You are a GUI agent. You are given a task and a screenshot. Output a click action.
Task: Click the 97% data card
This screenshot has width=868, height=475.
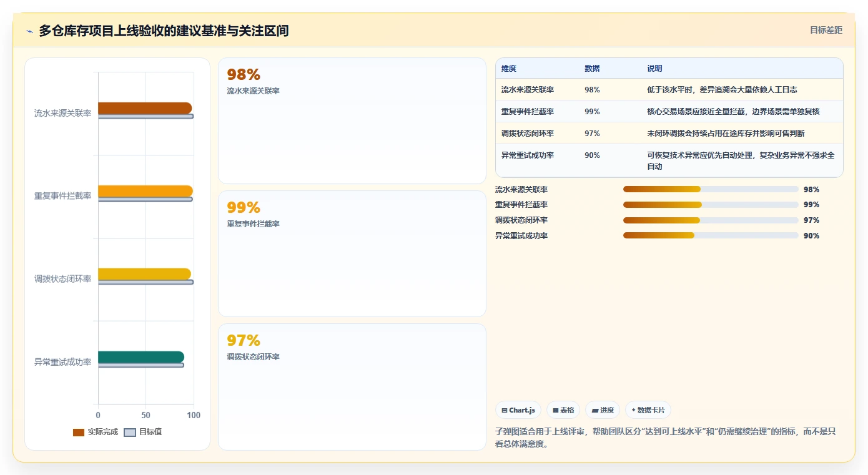pyautogui.click(x=352, y=386)
